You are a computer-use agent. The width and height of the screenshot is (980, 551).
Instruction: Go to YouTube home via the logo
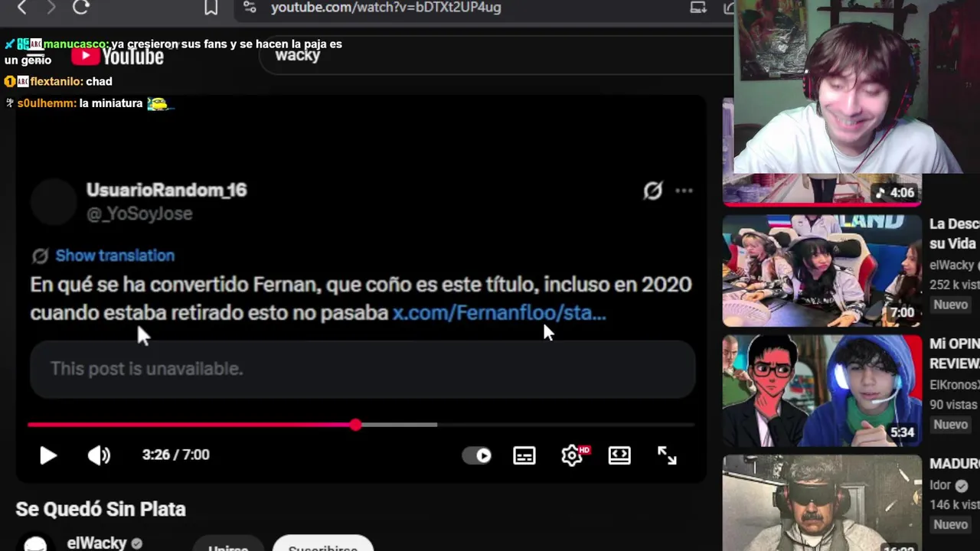(x=118, y=56)
